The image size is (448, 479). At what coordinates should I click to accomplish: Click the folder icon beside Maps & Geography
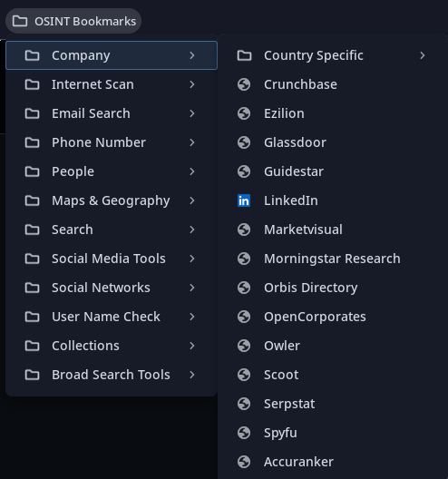point(32,200)
